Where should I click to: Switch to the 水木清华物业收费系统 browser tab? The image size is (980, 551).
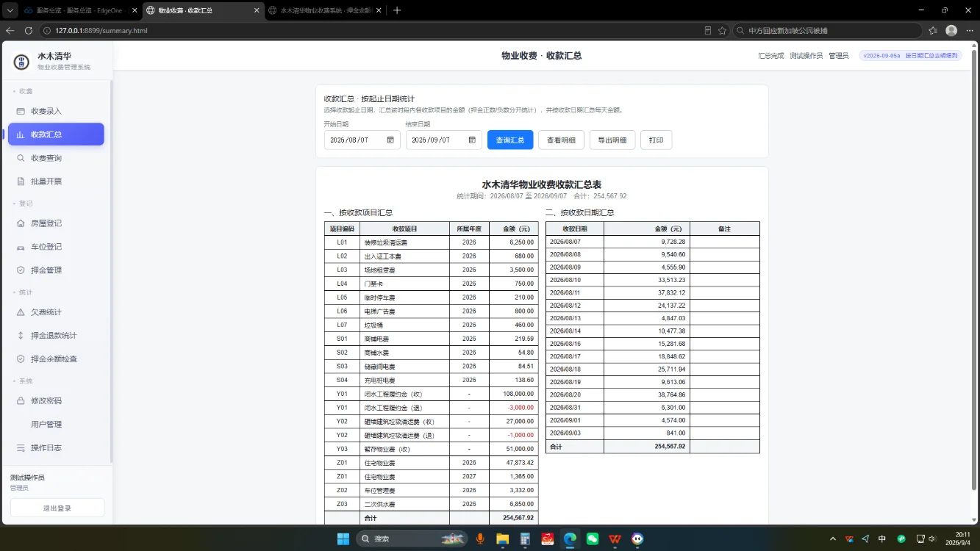pos(325,10)
